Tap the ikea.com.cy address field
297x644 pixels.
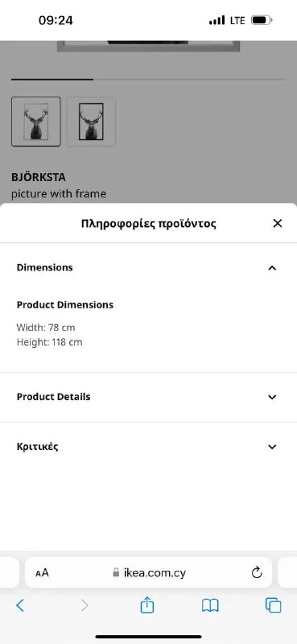(148, 572)
